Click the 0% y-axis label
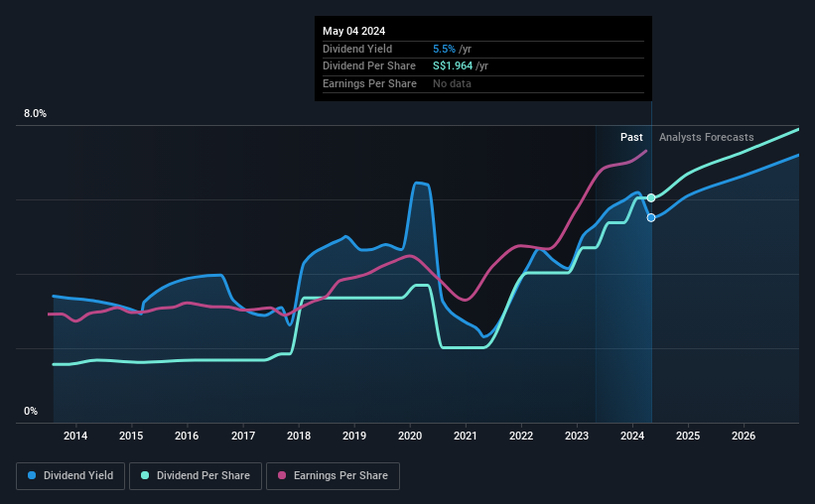The image size is (815, 504). (x=31, y=411)
